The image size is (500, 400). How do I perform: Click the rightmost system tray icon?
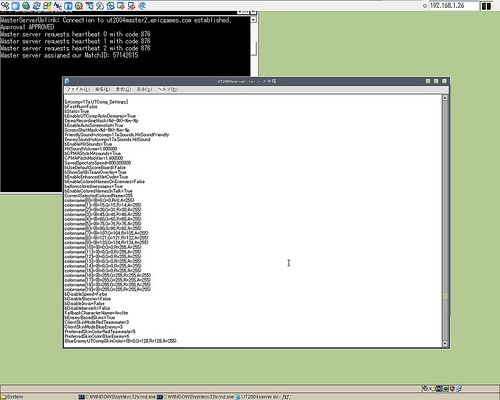tap(459, 388)
